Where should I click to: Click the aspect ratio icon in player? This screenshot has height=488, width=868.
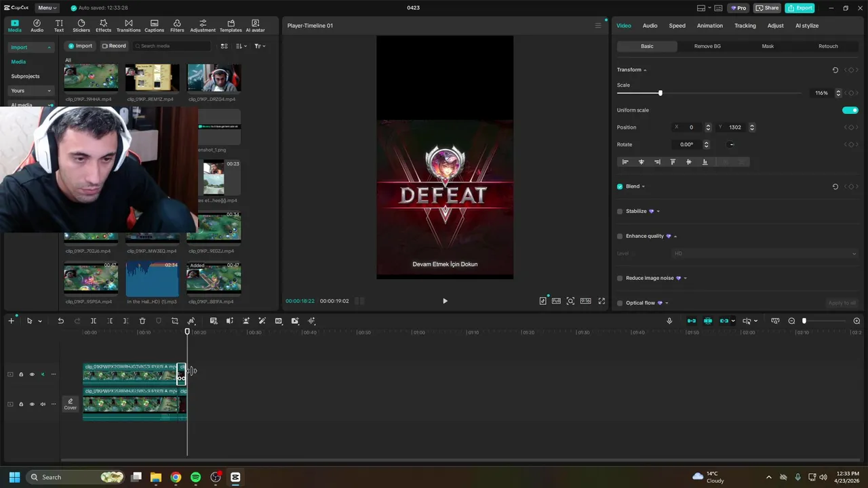coord(585,301)
